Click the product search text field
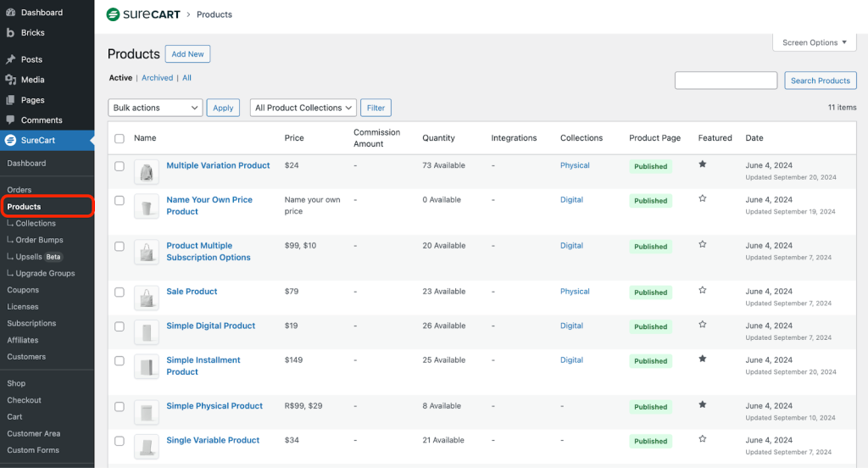 point(726,81)
